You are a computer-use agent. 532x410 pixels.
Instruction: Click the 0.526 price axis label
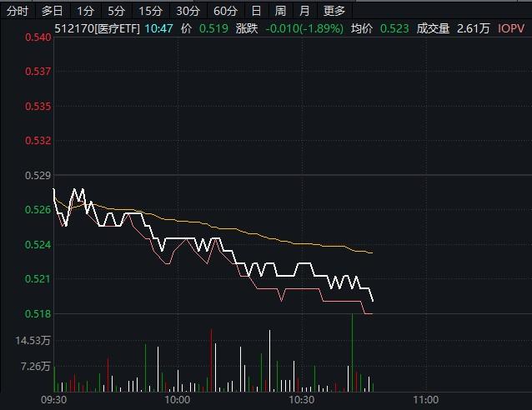pyautogui.click(x=38, y=209)
